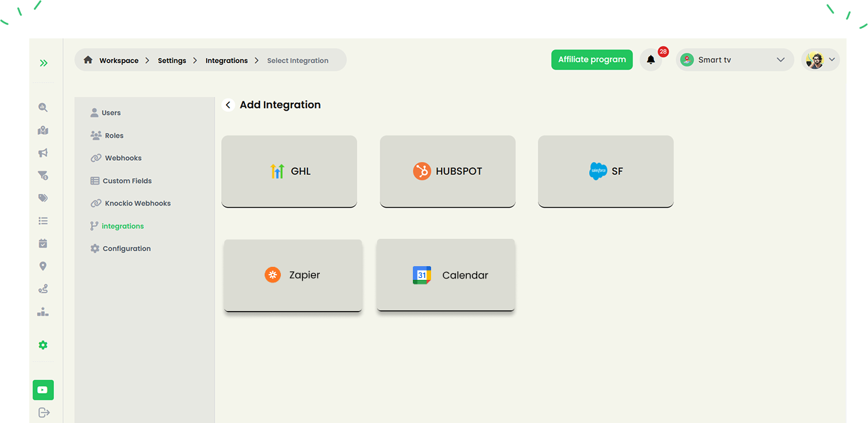Open the route icon in left rail
868x423 pixels.
coord(43,289)
